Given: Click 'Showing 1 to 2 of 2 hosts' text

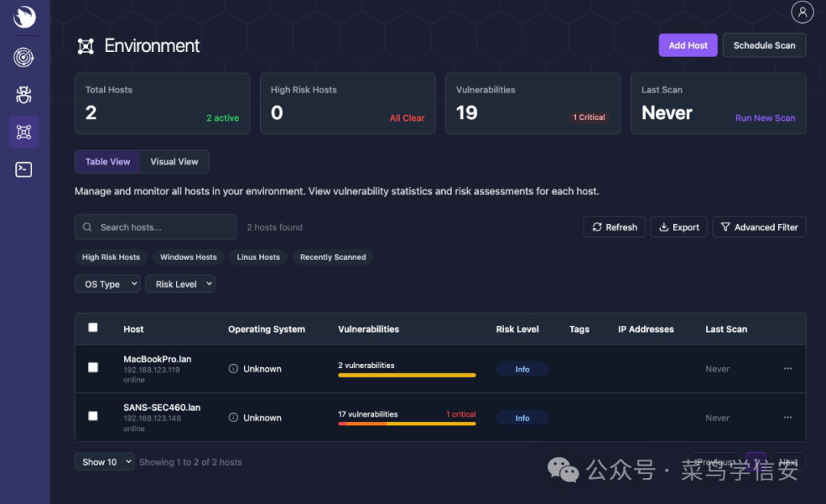Looking at the screenshot, I should [x=190, y=462].
